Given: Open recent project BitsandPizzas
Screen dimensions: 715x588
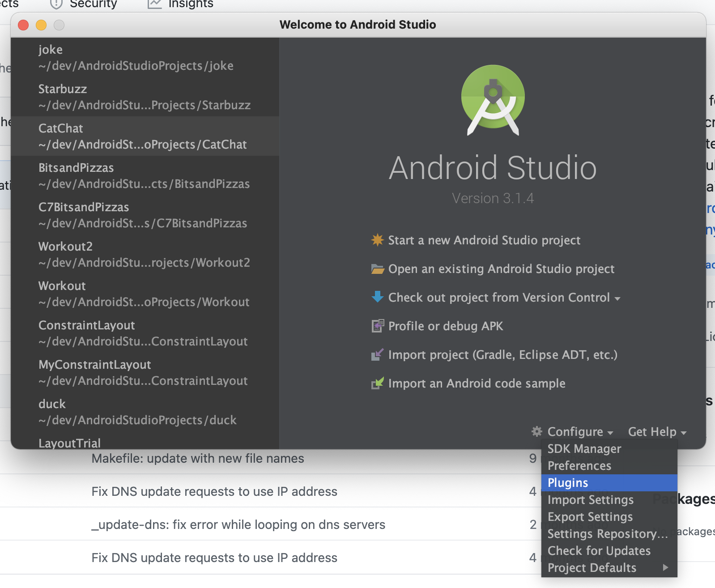Looking at the screenshot, I should tap(145, 175).
